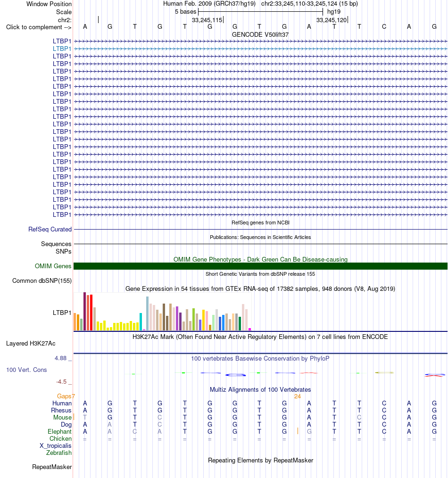The height and width of the screenshot is (478, 448).
Task: Click the cyan GTEx expression bar
Action: (141, 321)
